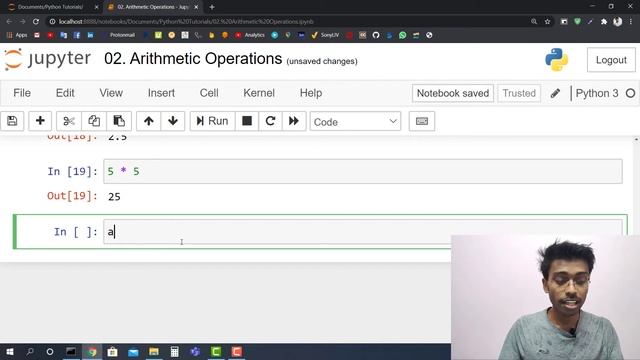
Task: Select the 02. Arithmetic Operations browser tab
Action: pyautogui.click(x=153, y=7)
